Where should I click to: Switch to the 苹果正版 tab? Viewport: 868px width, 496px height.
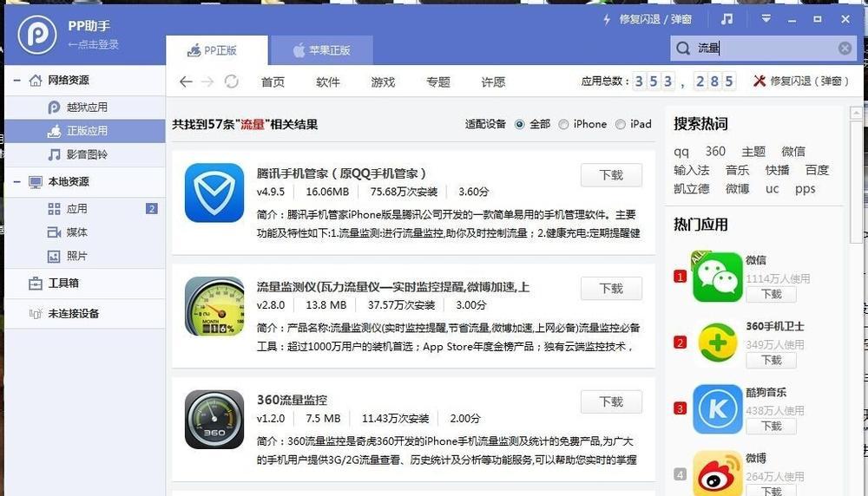pyautogui.click(x=321, y=50)
